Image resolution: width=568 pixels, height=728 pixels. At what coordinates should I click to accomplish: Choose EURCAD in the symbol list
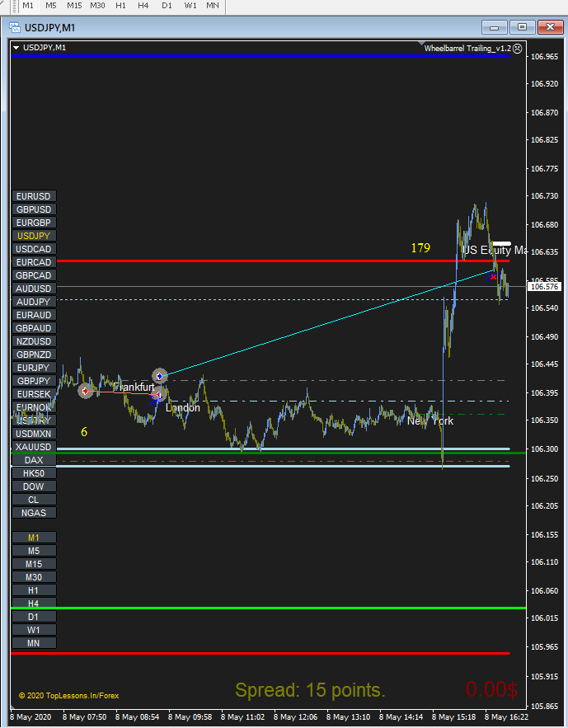(x=34, y=262)
